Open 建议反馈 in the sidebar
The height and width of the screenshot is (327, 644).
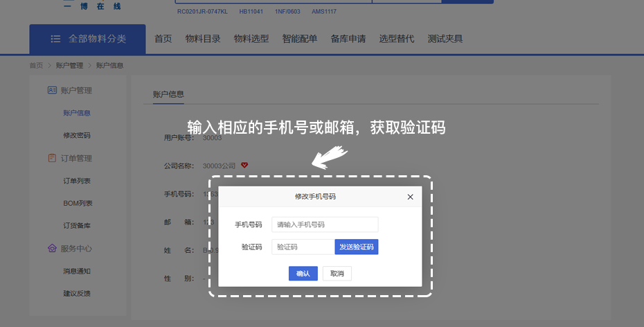77,293
